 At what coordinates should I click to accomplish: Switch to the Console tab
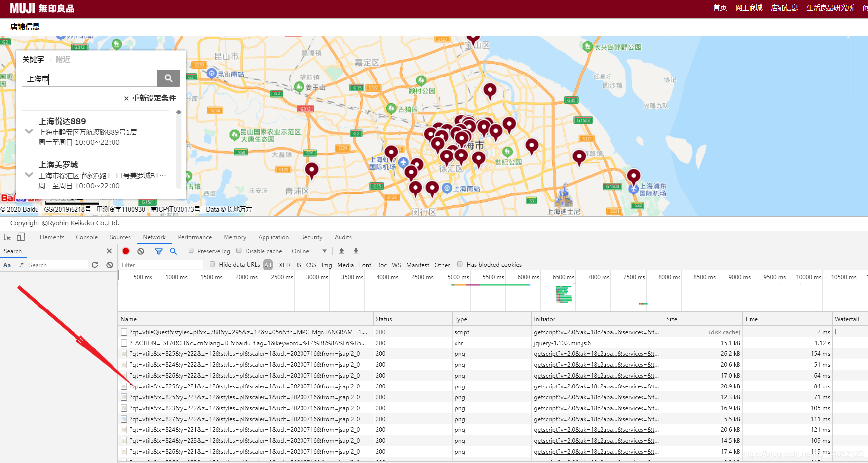click(x=87, y=237)
